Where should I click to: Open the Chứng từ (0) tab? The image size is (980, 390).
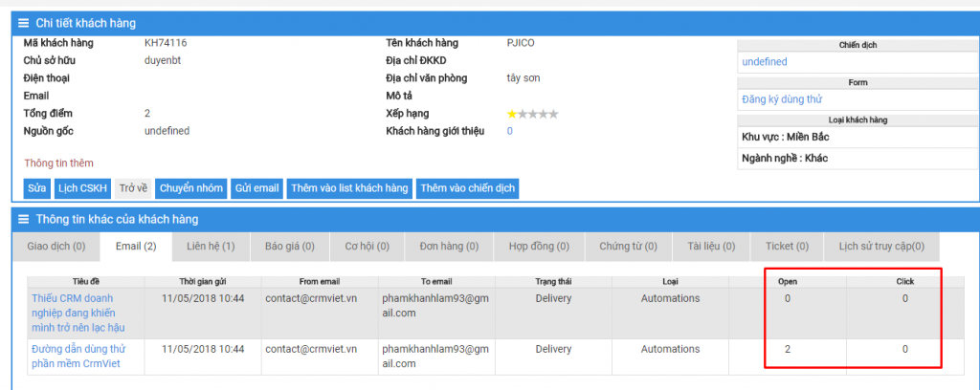[628, 247]
